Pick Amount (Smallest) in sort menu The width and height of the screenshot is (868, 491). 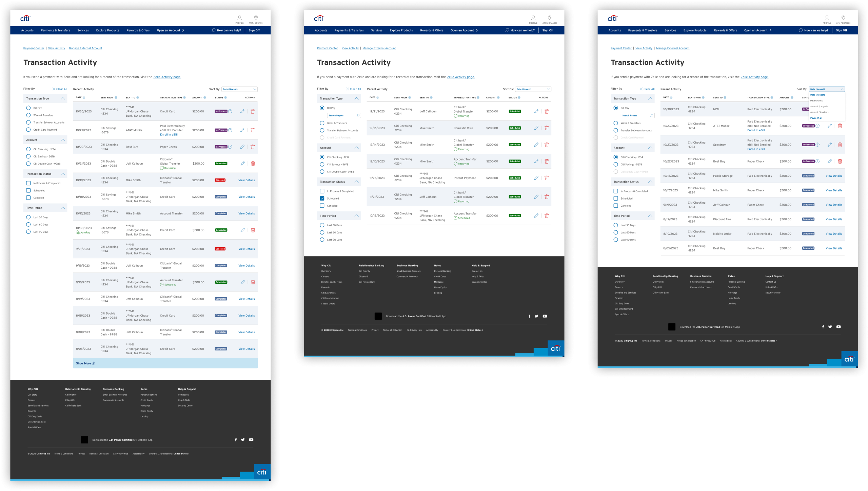819,112
